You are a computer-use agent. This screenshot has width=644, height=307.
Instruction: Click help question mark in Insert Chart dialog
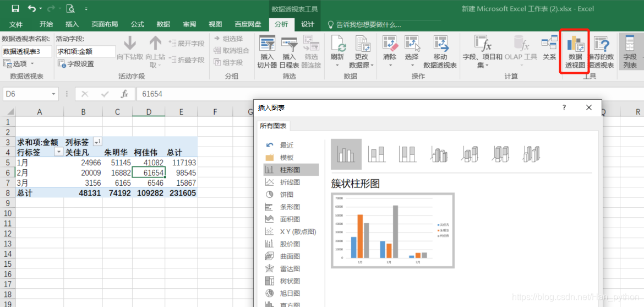tap(564, 108)
